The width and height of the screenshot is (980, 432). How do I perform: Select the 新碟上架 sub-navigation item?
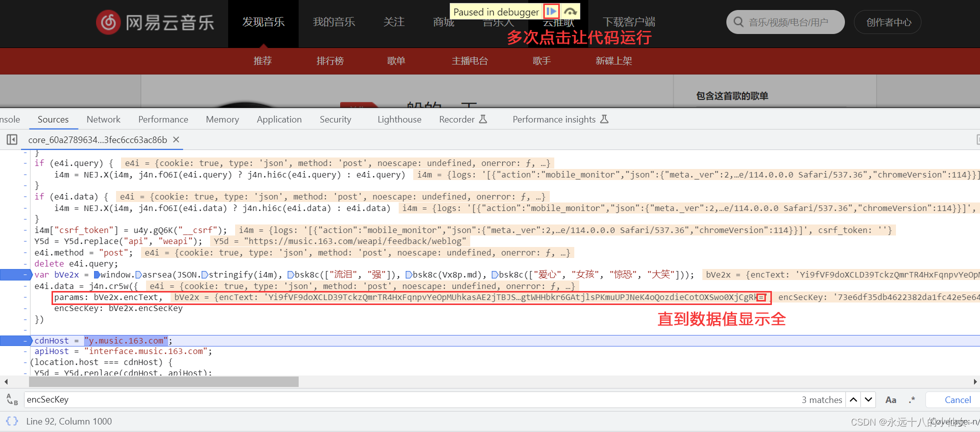pyautogui.click(x=614, y=61)
